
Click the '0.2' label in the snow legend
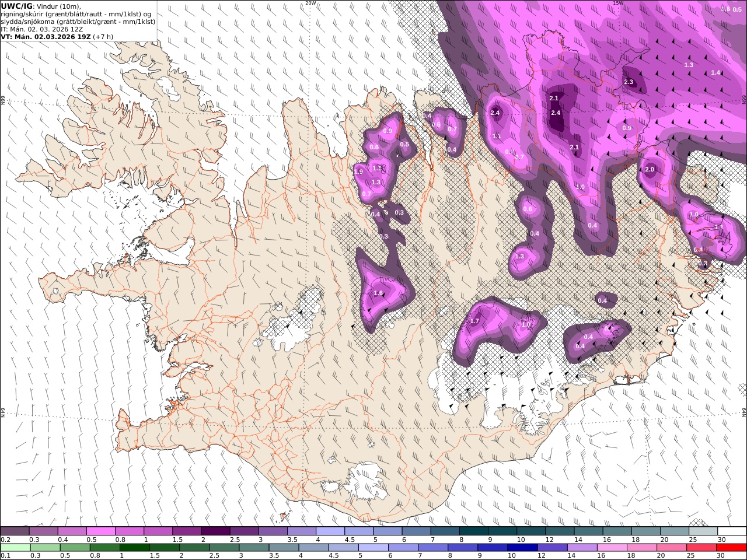[5, 540]
